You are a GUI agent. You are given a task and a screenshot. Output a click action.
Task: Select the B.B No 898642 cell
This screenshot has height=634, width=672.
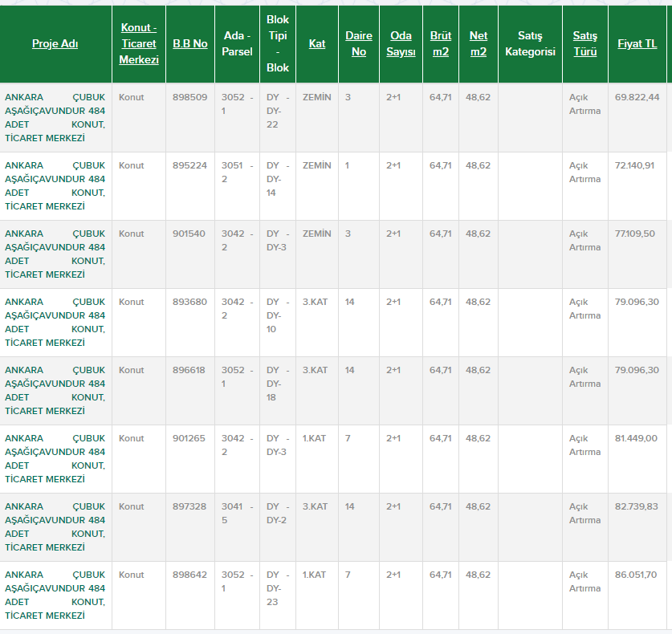coord(189,575)
